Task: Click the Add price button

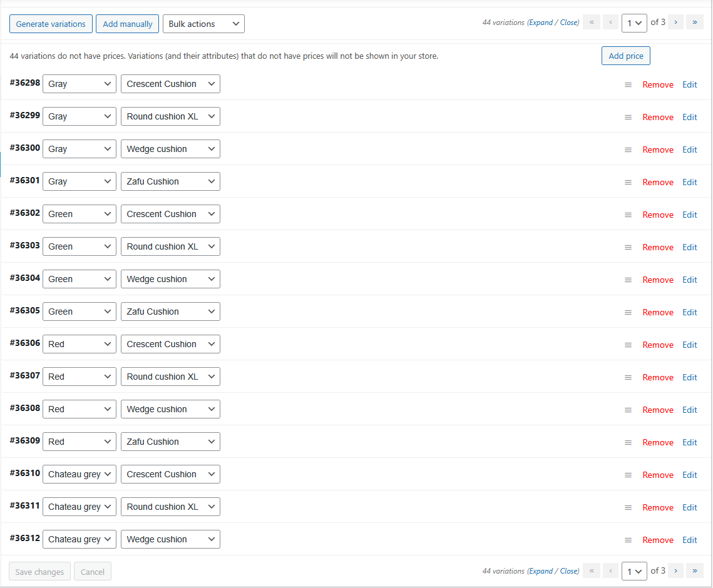Action: click(x=626, y=56)
